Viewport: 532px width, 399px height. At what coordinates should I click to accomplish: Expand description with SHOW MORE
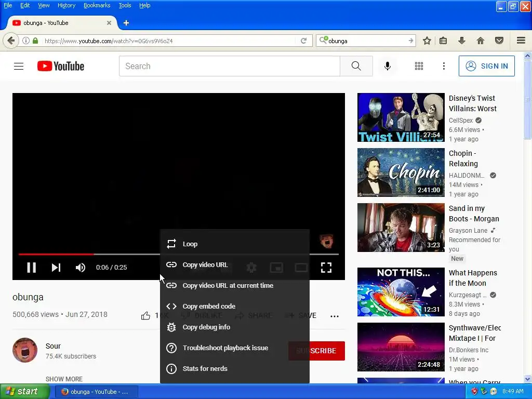(64, 379)
